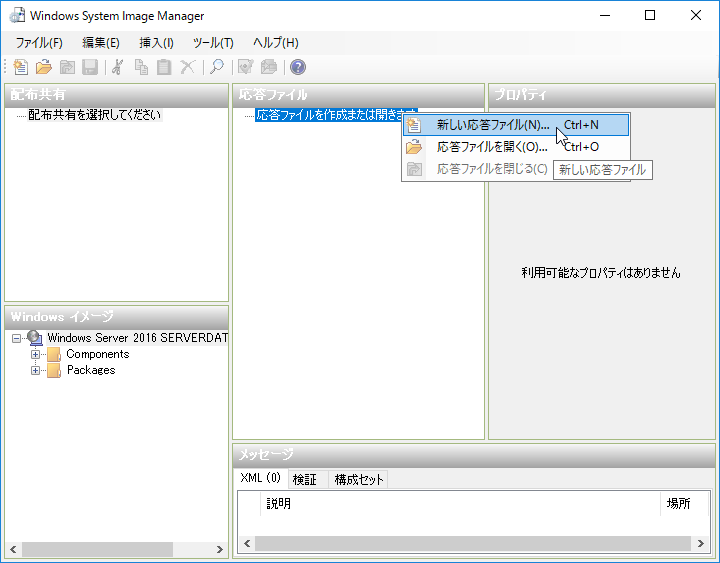
Task: Click left arrow of Windows image scrollbar
Action: pyautogui.click(x=13, y=550)
